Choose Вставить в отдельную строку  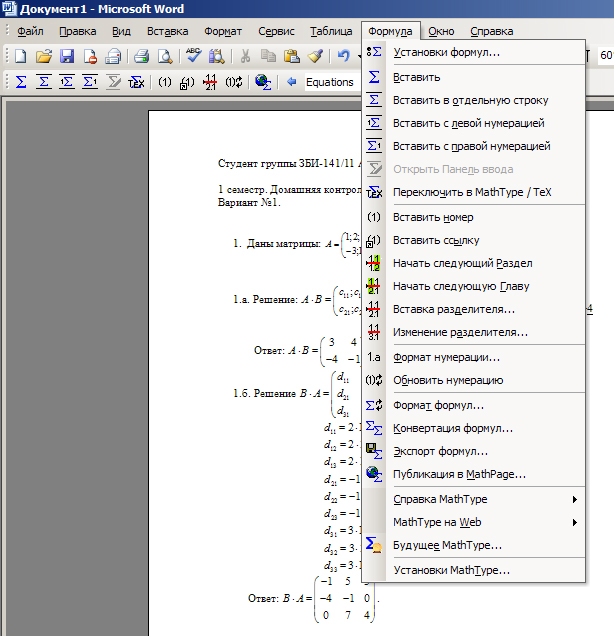click(x=475, y=100)
